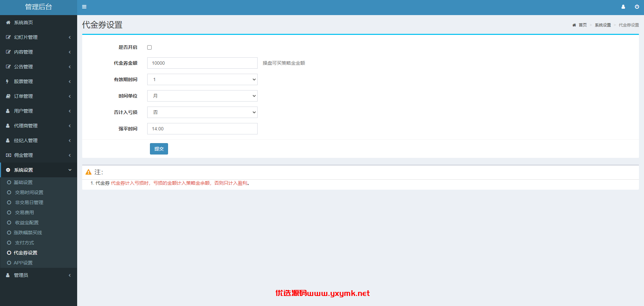Open the user profile icon in header

pos(623,7)
